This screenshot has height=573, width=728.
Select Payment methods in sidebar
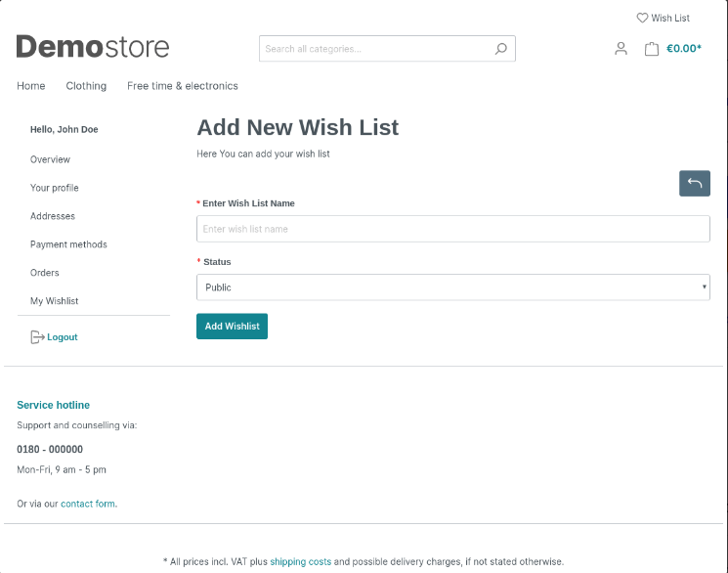(68, 244)
